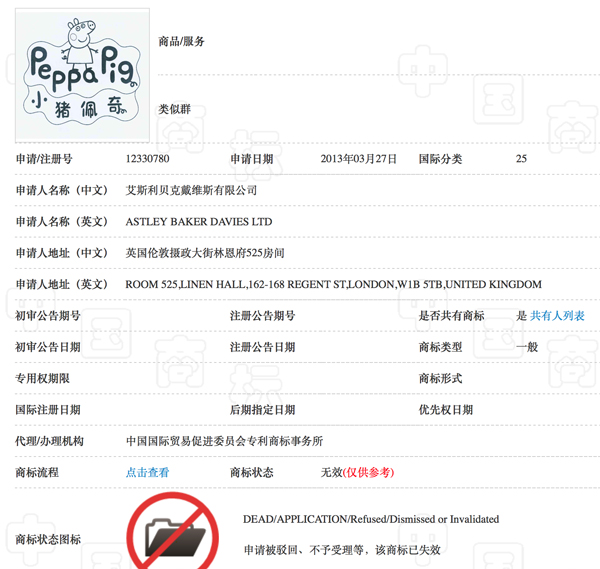The image size is (600, 569).
Task: Click the 申请人名称（英文） label
Action: pos(62,222)
